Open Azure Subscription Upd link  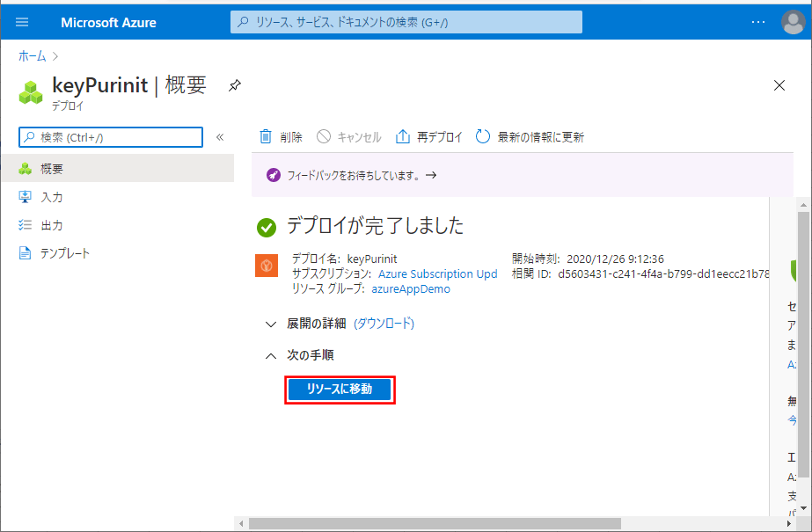pos(437,273)
